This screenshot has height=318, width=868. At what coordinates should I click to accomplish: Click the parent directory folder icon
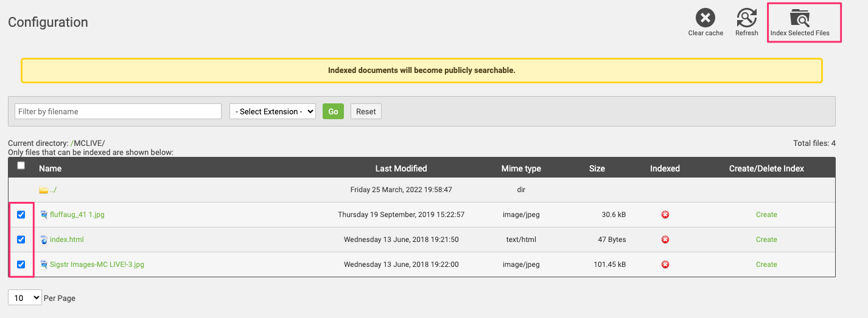point(43,190)
